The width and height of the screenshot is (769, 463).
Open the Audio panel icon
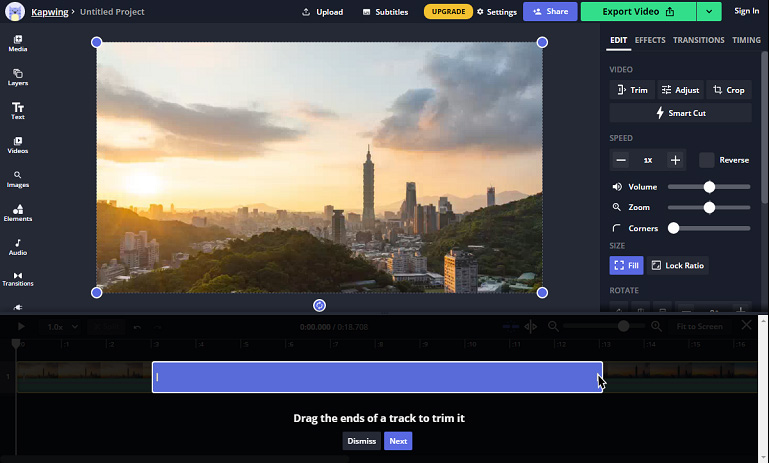[x=18, y=247]
